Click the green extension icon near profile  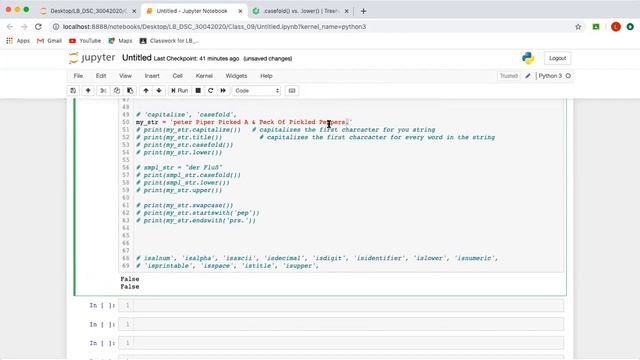596,27
